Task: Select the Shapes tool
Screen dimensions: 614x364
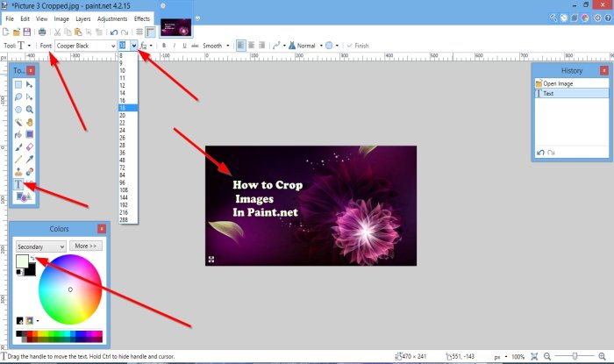Action: (24, 196)
